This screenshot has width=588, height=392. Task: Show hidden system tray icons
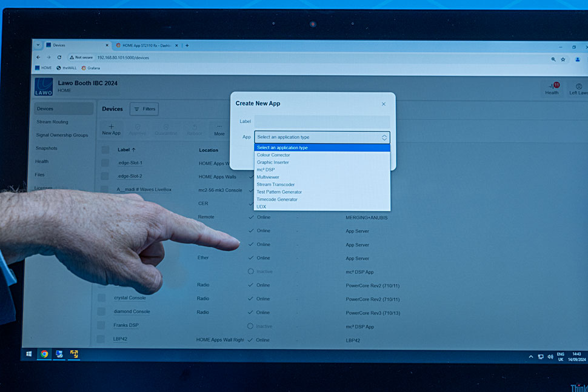point(530,357)
